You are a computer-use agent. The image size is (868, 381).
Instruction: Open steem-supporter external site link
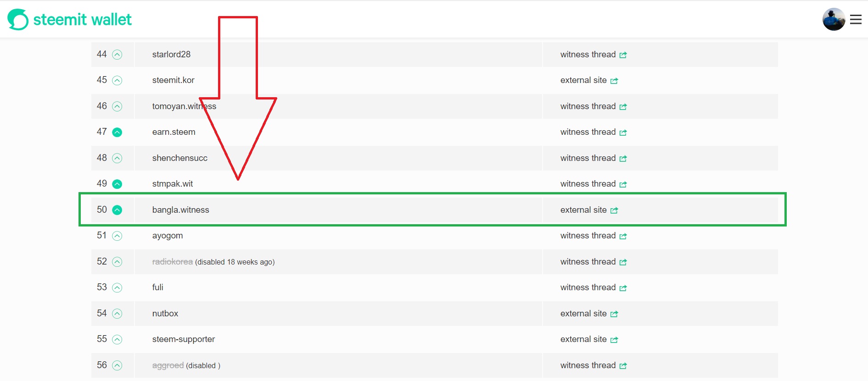pyautogui.click(x=589, y=339)
